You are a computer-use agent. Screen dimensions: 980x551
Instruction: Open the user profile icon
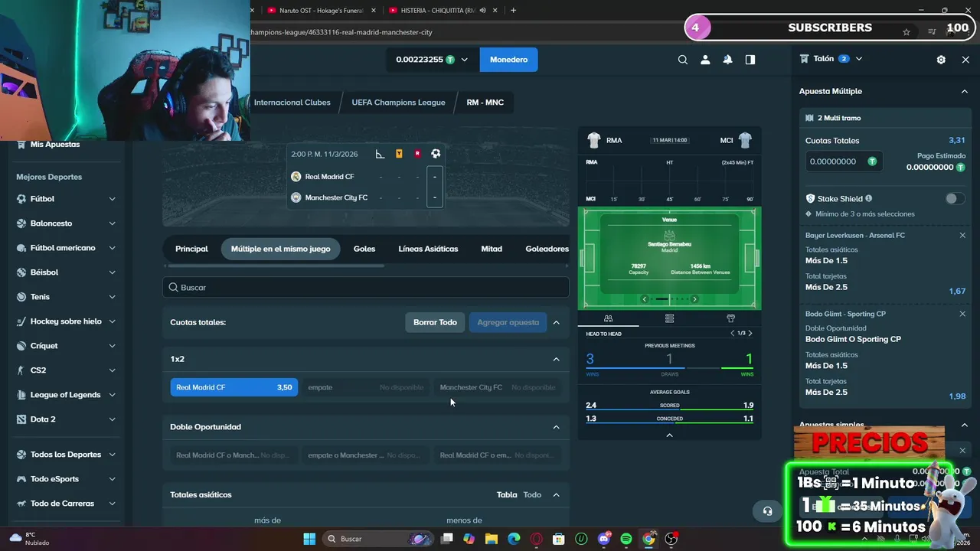pos(705,60)
